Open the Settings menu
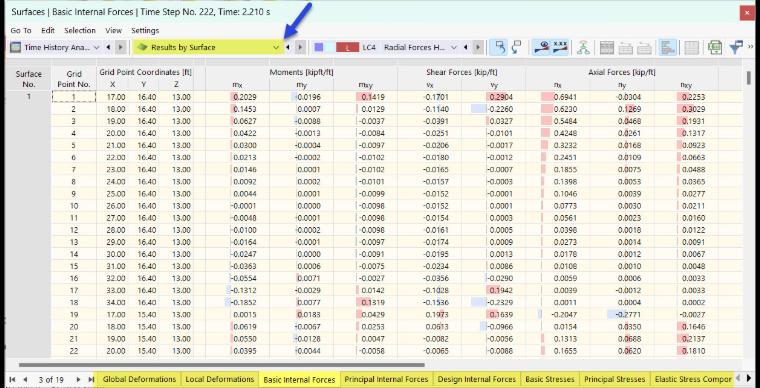 [145, 30]
